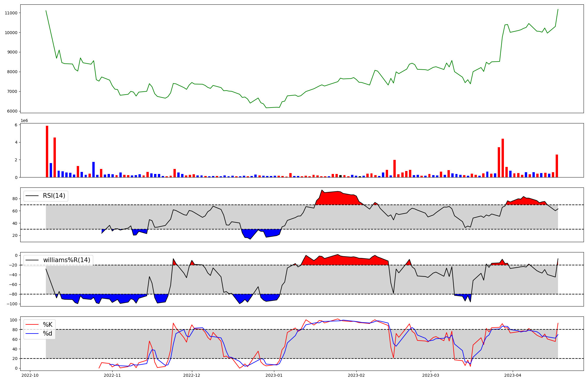Select the %d legend text
This screenshot has height=382, width=588.
click(x=48, y=334)
